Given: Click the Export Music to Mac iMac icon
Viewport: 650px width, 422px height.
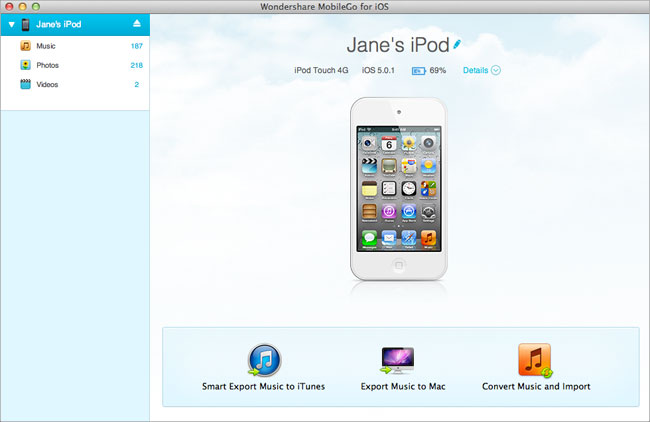Looking at the screenshot, I should pos(398,360).
